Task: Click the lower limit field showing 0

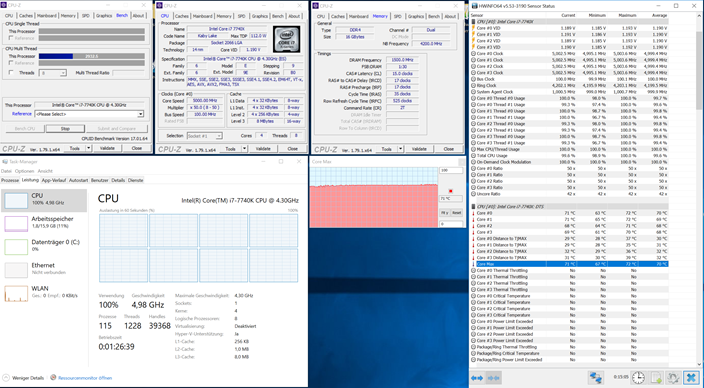Action: coord(451,224)
